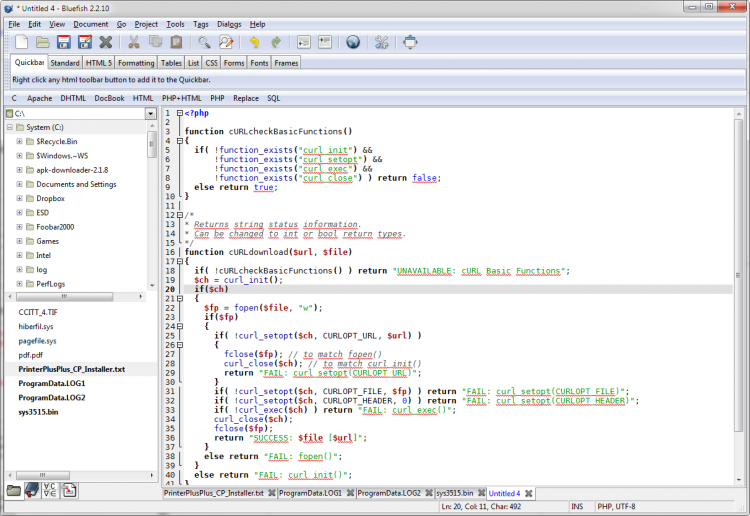Switch to the HTML 5 toolbar tab

99,63
